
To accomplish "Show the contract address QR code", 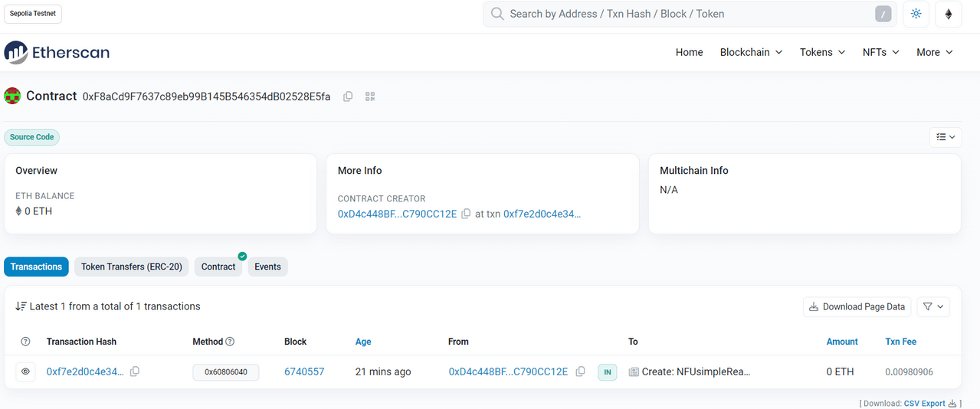I will [370, 97].
